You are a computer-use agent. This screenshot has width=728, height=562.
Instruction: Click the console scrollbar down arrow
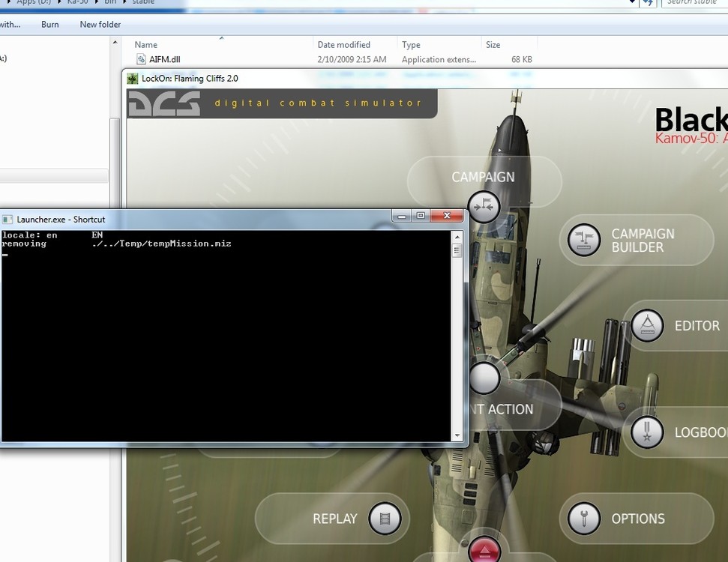457,435
